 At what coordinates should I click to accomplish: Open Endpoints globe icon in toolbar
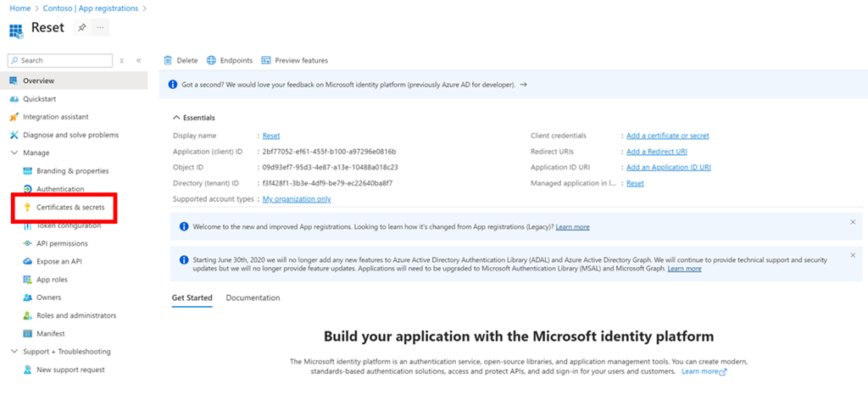pos(211,60)
